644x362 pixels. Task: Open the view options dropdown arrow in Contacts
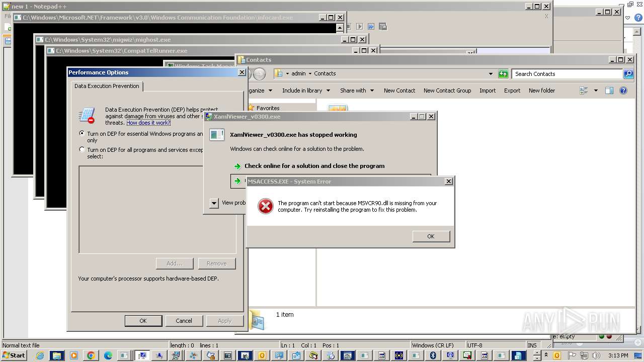(x=596, y=90)
